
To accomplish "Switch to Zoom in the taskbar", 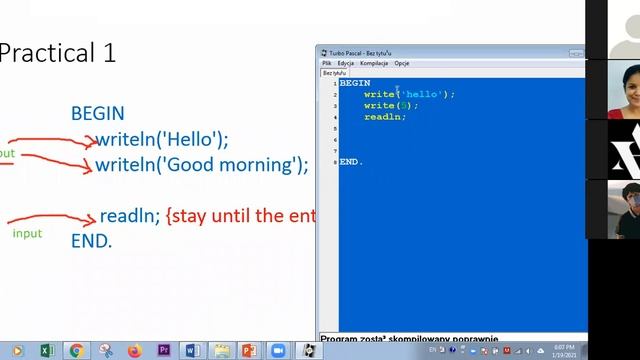I will [278, 351].
